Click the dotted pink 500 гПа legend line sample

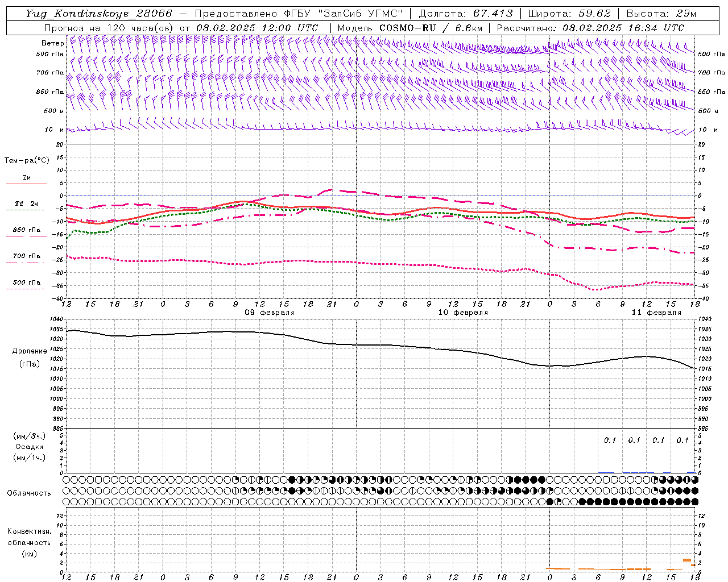pyautogui.click(x=25, y=289)
